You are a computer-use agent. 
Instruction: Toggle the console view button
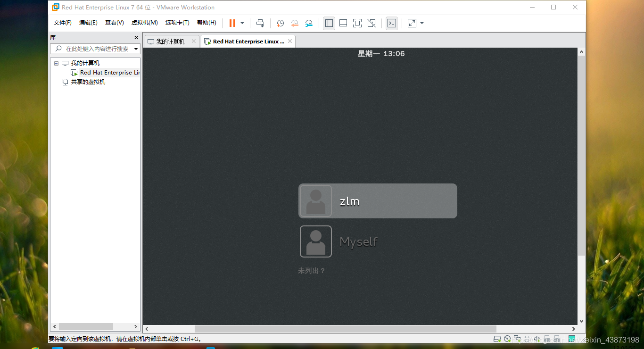391,23
